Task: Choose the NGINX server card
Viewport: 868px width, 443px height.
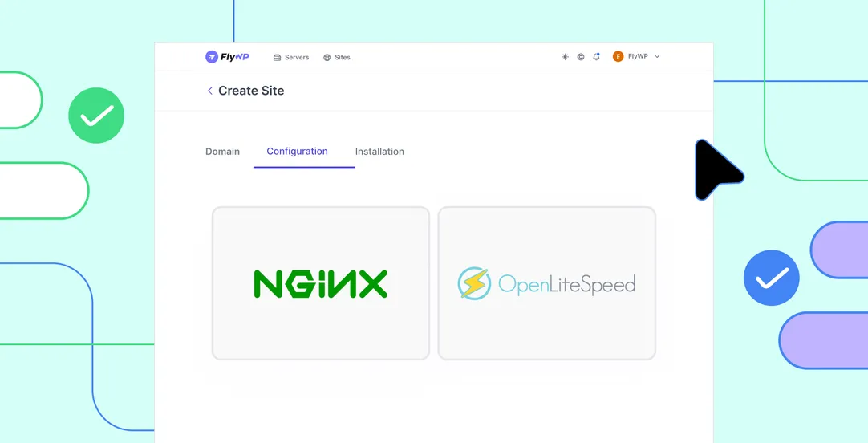Action: 321,283
